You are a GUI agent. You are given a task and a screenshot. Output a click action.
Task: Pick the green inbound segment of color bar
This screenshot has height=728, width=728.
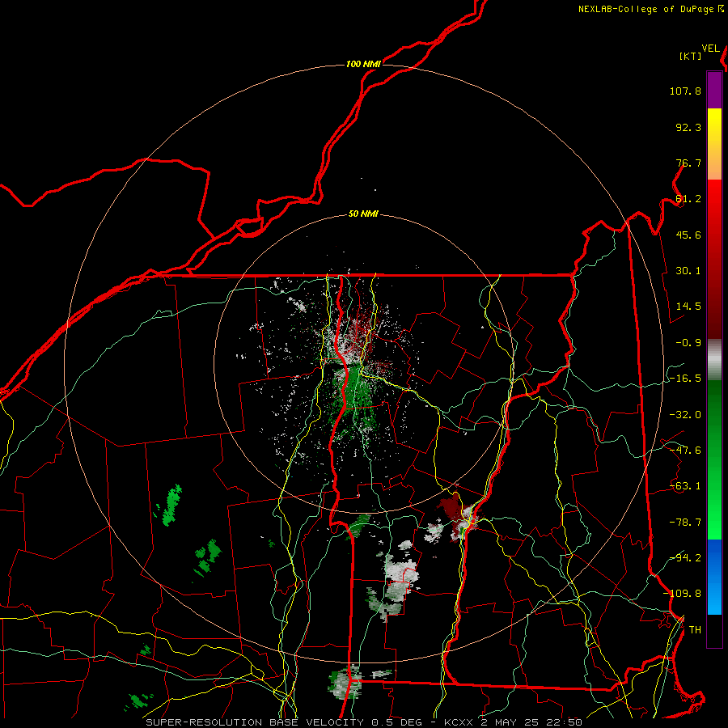pos(714,459)
